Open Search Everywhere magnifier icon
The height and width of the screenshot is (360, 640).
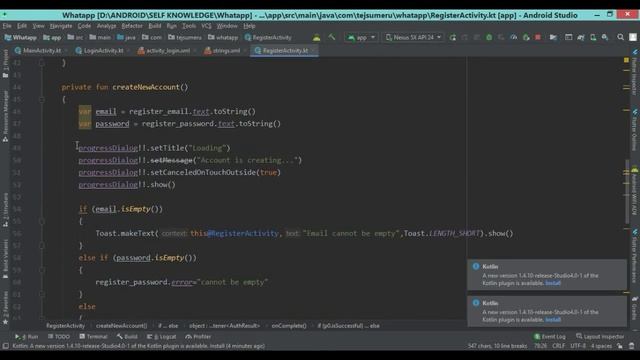620,38
